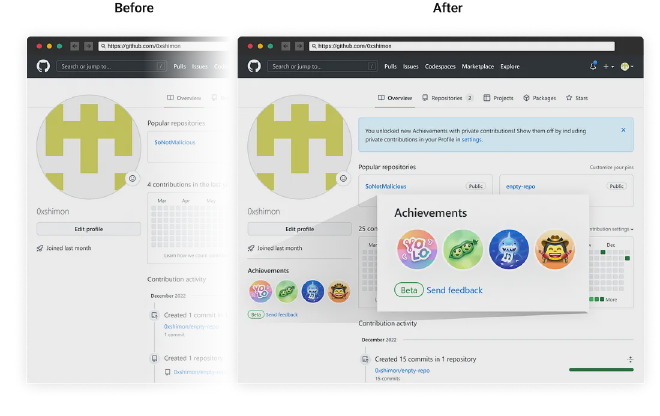Click Send feedback in the enlarged Achievements popup
660x416 pixels.
[454, 290]
